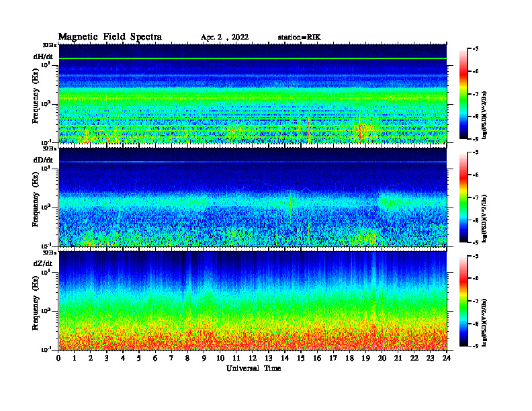This screenshot has height=411, width=532.
Task: Click hour tick label "19" on time axis
Action: tap(365, 358)
